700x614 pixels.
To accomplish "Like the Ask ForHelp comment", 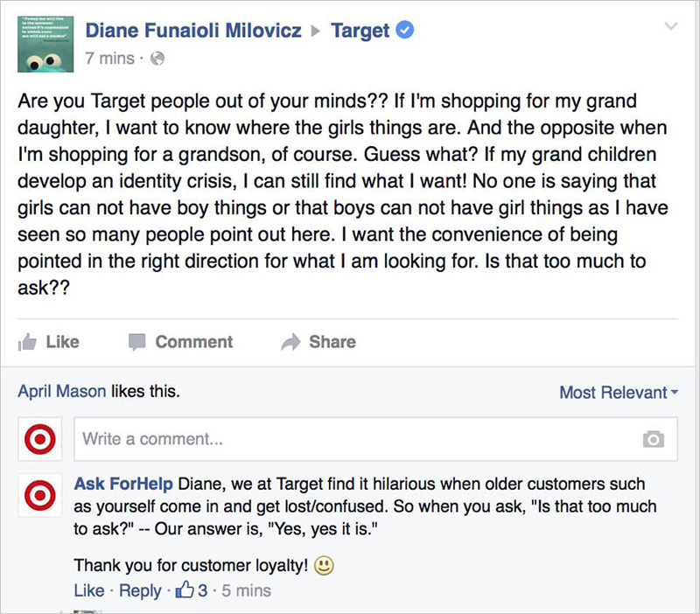I will [89, 590].
